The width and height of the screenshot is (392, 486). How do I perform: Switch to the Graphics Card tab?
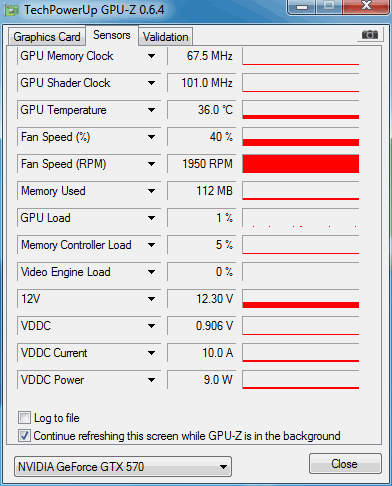coord(47,37)
